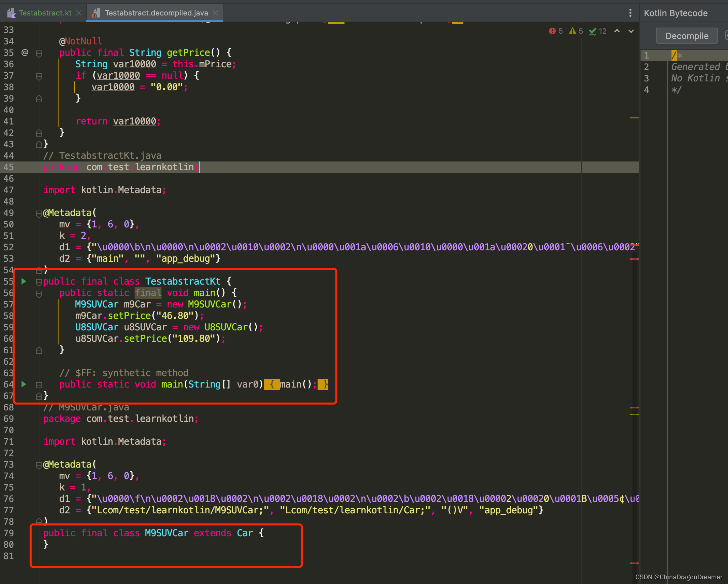This screenshot has width=728, height=584.
Task: Click the red errors count indicator
Action: 556,31
